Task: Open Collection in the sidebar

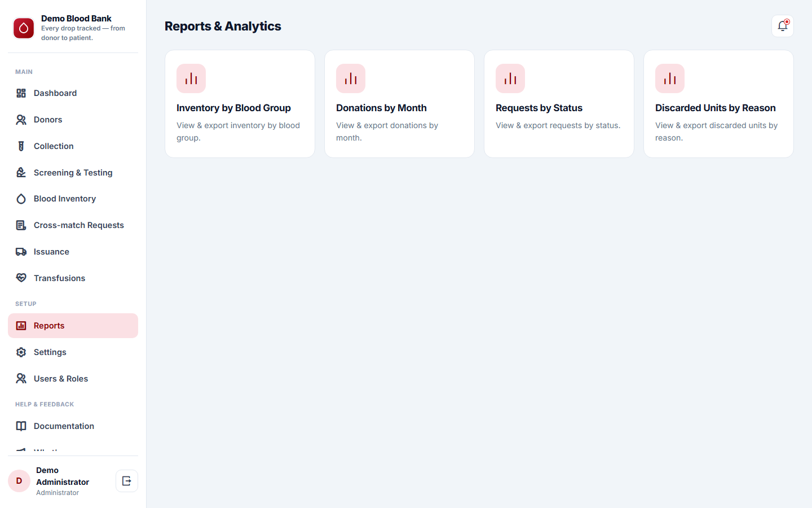Action: 73,146
